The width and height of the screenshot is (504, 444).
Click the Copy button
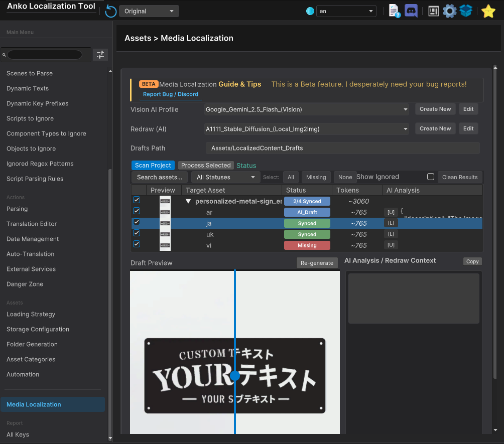(472, 261)
